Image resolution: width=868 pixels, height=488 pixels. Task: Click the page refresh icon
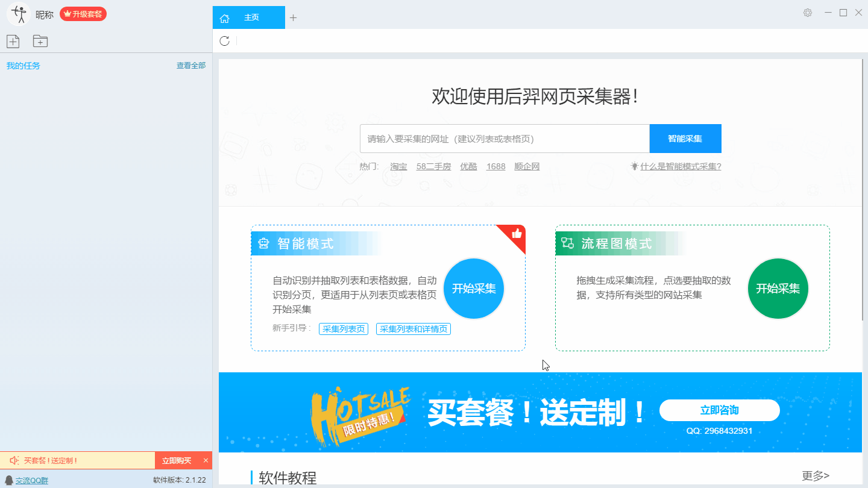coord(225,41)
